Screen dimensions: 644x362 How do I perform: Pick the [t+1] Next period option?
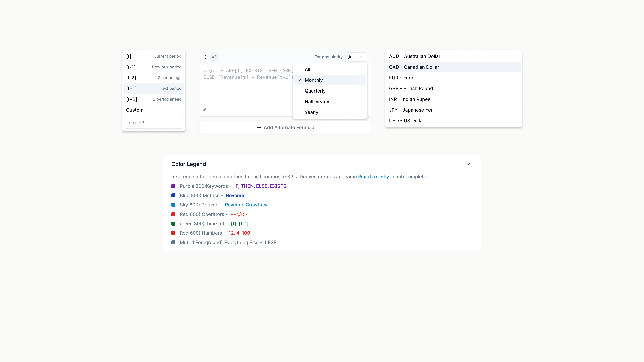(154, 88)
